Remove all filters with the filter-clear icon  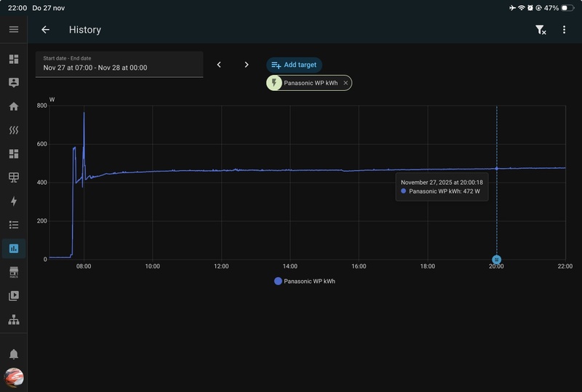pyautogui.click(x=541, y=30)
